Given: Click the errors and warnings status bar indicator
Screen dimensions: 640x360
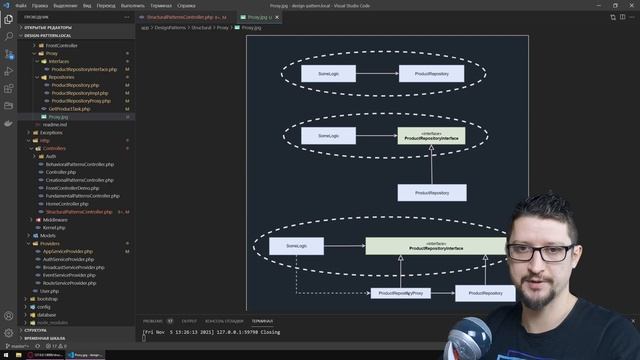Looking at the screenshot, I should [56, 346].
